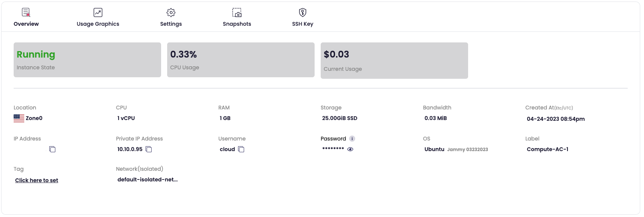Click the Overview tab icon

coord(26,12)
